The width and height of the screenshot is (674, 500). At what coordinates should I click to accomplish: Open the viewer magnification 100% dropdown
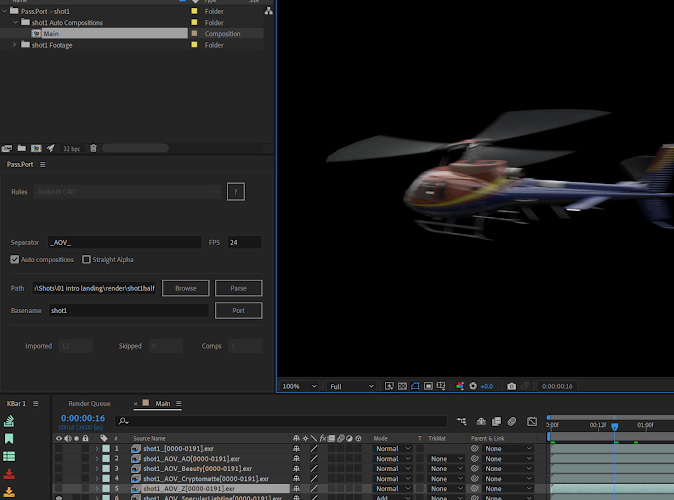(x=299, y=386)
